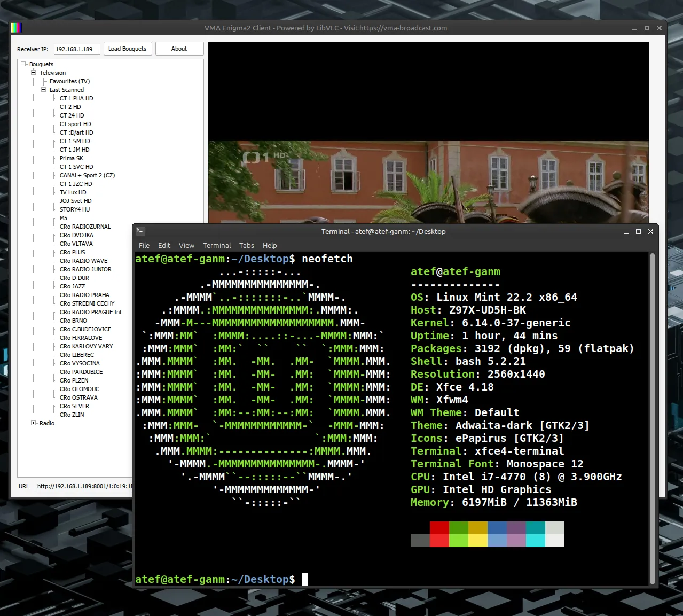The image size is (683, 616).
Task: Close the VMA Enigma2 Client window
Action: click(659, 28)
